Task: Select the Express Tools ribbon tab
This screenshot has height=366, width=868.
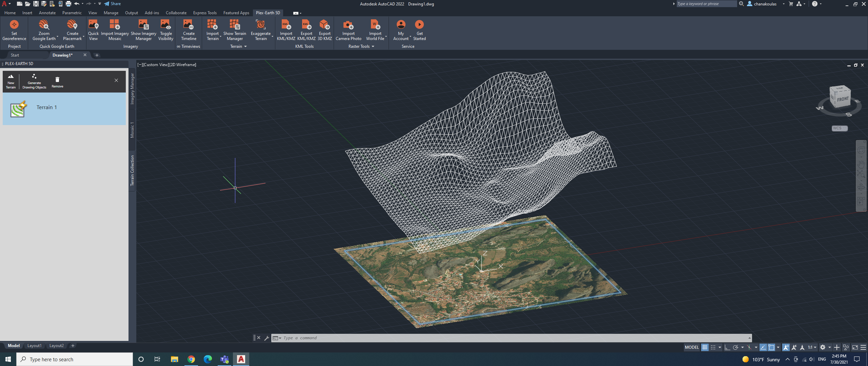Action: (205, 12)
